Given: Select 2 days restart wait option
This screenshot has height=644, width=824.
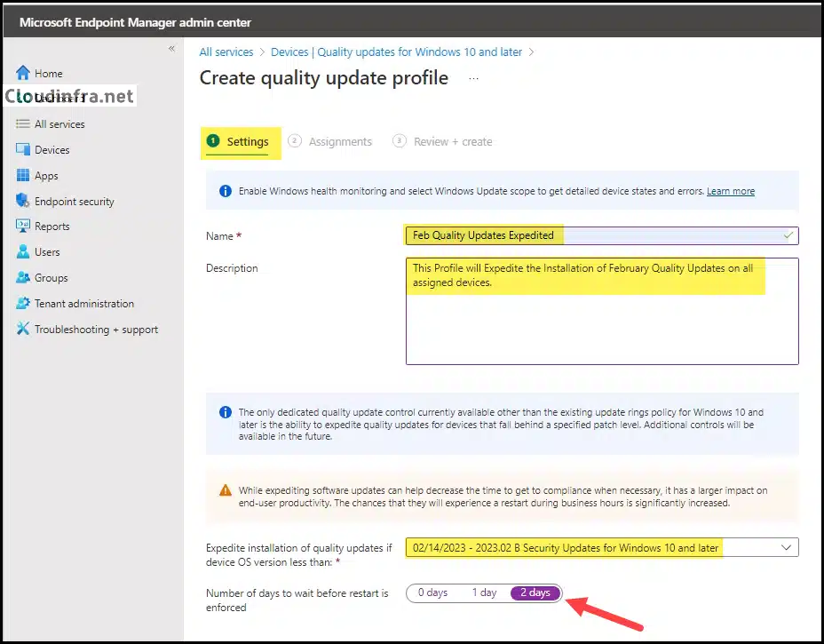Looking at the screenshot, I should click(x=535, y=593).
